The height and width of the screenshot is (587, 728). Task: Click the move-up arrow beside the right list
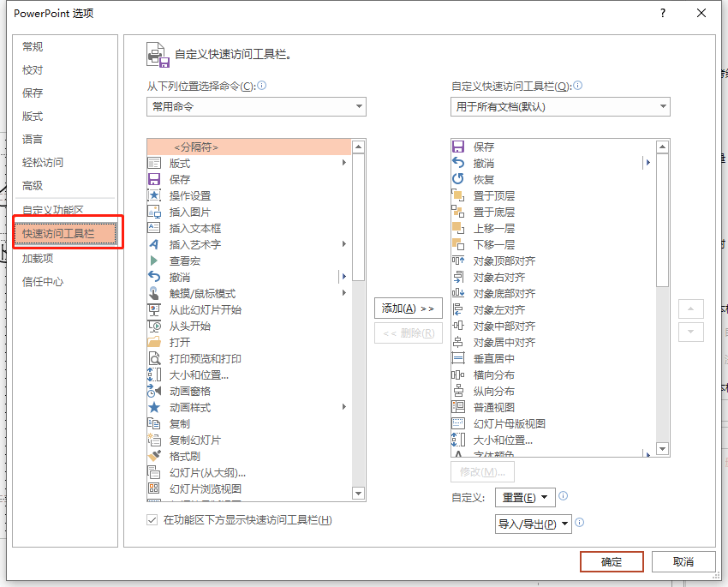690,308
